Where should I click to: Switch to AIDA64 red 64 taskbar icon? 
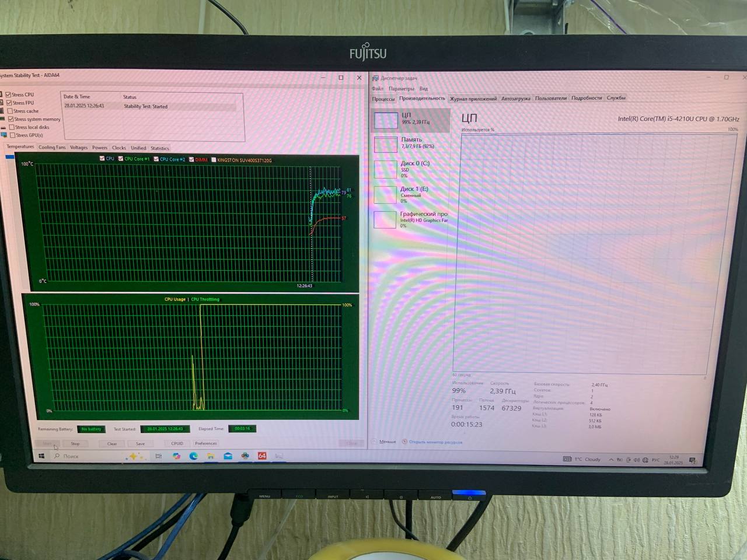262,456
